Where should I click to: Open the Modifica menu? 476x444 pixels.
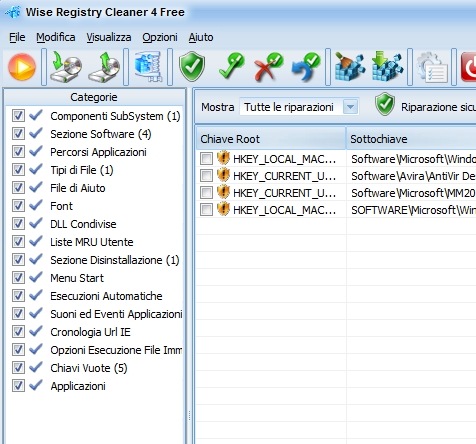[x=56, y=37]
